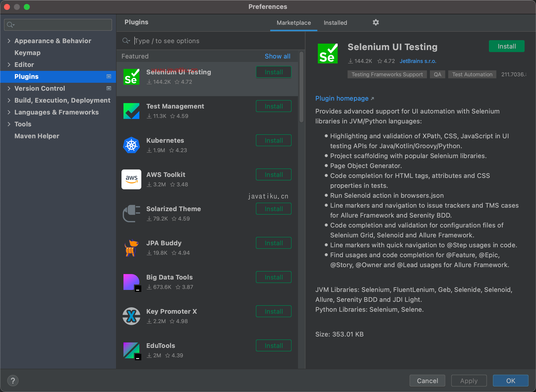This screenshot has width=536, height=392.
Task: Expand Appearance & Behavior section
Action: tap(9, 41)
